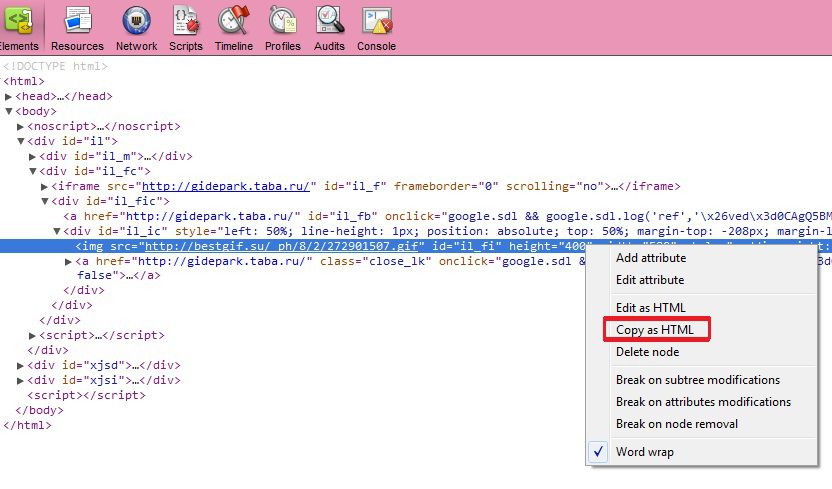Open the Elements panel icon
Viewport: 832px width, 489px height.
click(19, 21)
